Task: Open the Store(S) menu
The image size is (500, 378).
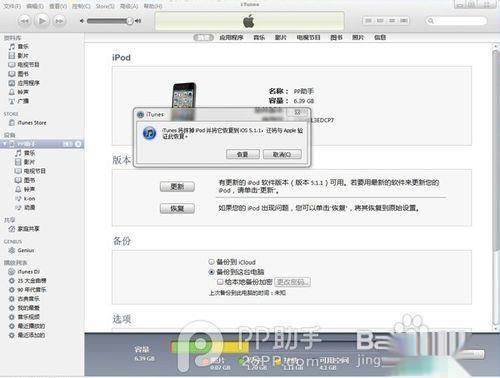Action: (105, 6)
